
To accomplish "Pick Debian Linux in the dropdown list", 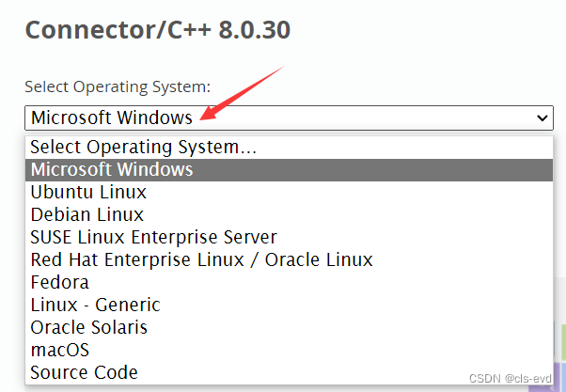I will tap(87, 214).
